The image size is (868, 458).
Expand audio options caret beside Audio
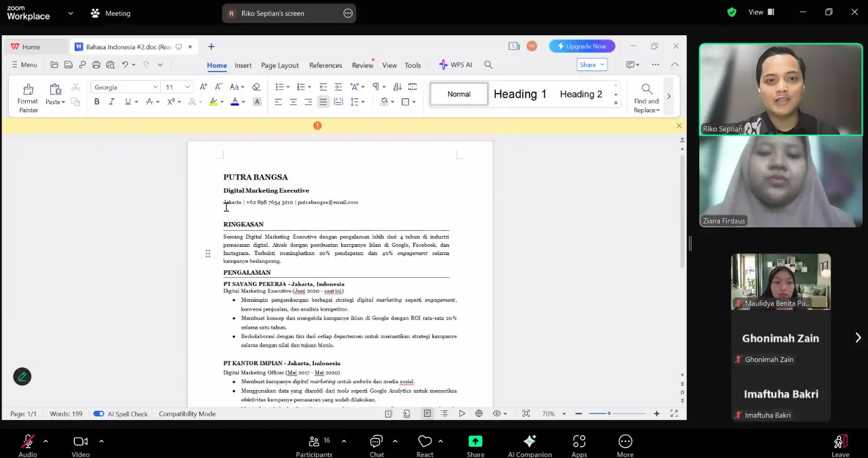click(46, 441)
